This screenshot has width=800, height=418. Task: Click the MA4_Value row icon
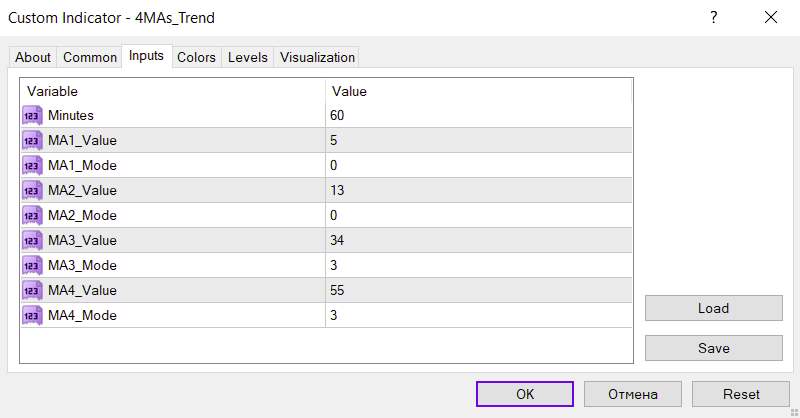[x=31, y=290]
